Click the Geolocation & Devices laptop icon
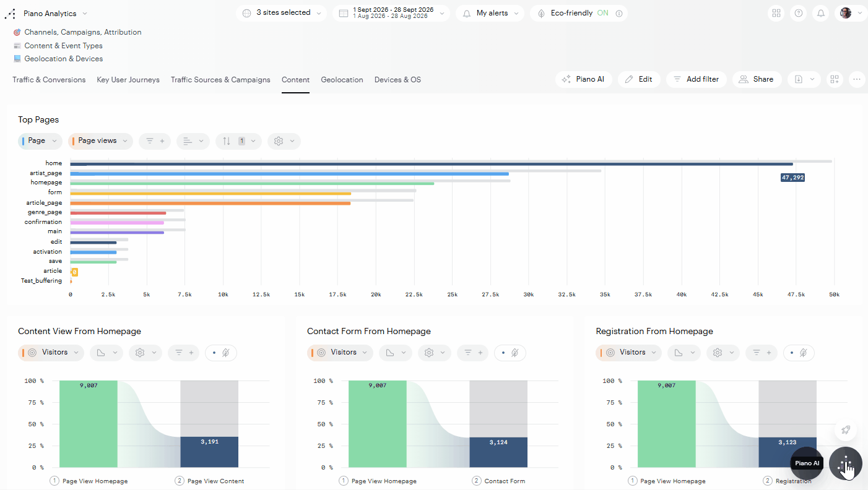Screen dimensions: 868x490 point(17,59)
